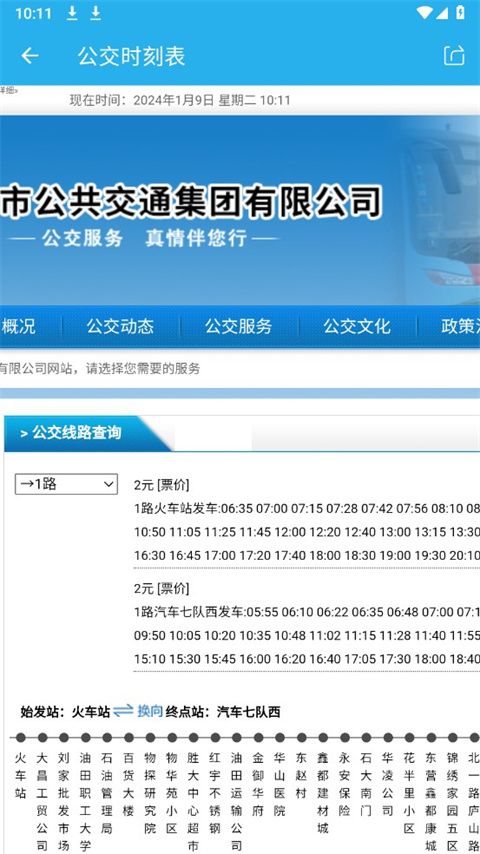Tap the status bar clock 10:11
The height and width of the screenshot is (854, 480).
tap(33, 14)
